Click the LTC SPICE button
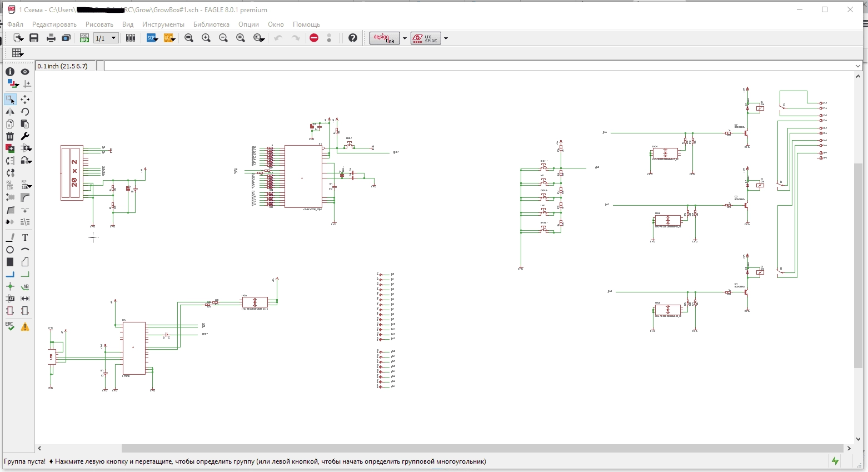868x472 pixels. [426, 38]
